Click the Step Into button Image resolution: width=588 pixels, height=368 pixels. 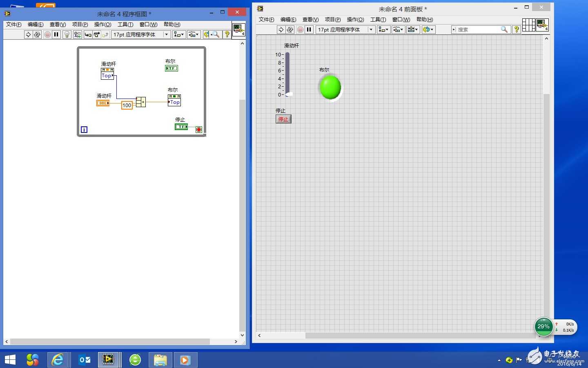[88, 35]
